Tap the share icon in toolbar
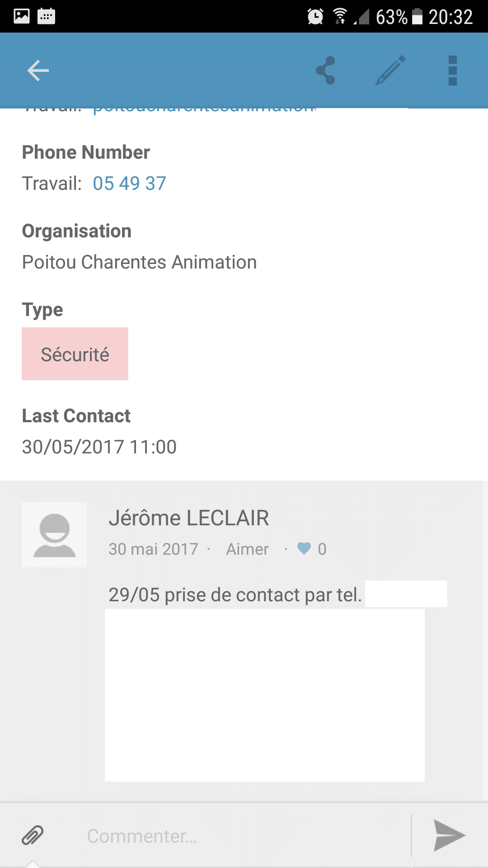This screenshot has width=488, height=868. pos(326,71)
